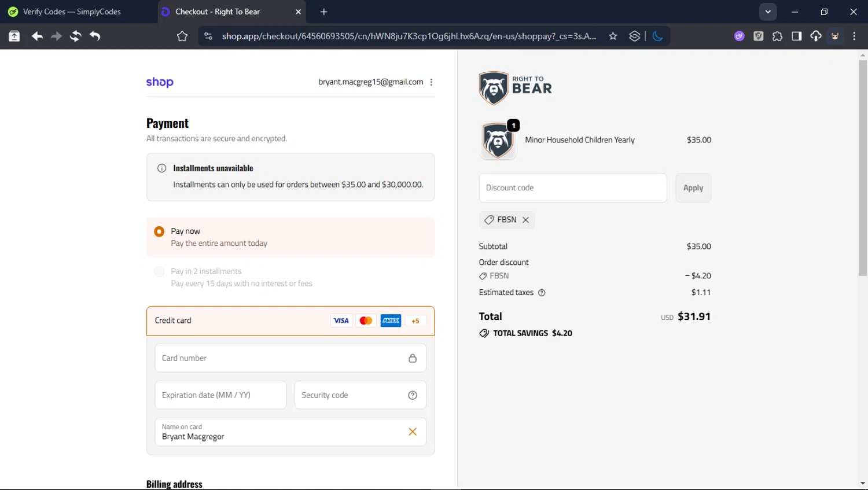Image resolution: width=868 pixels, height=490 pixels.
Task: Click the Name on card field
Action: (x=290, y=432)
